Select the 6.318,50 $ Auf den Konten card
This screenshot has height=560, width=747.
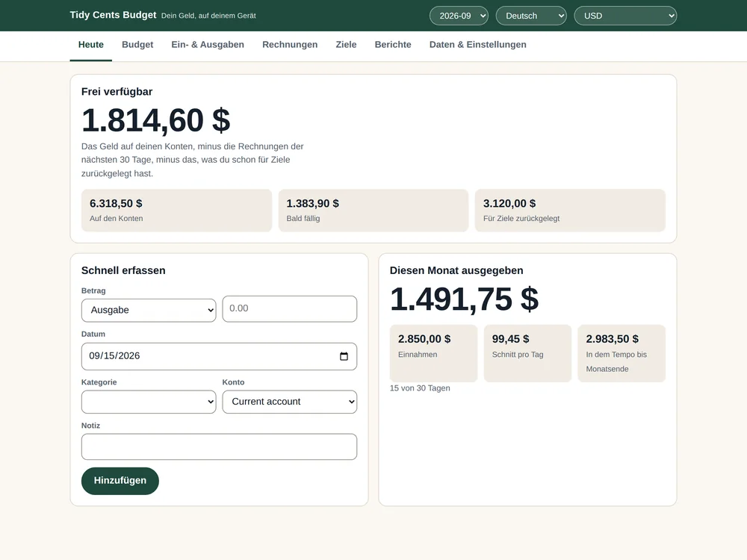177,211
